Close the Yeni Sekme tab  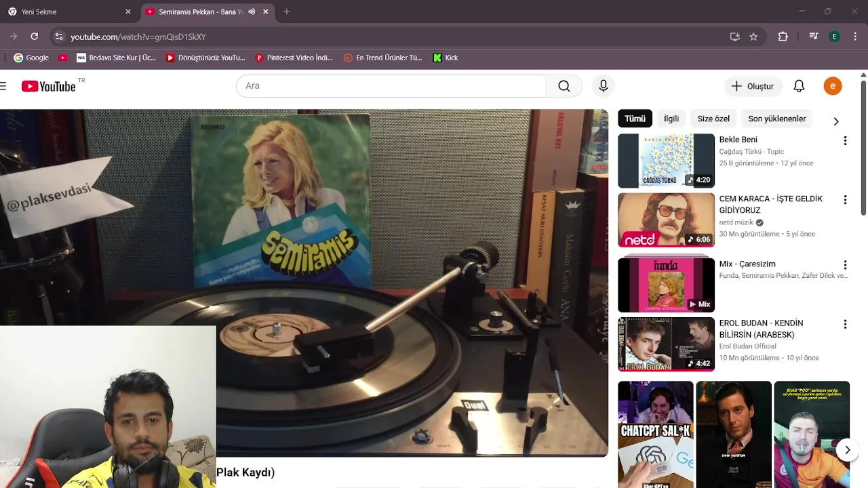click(127, 12)
